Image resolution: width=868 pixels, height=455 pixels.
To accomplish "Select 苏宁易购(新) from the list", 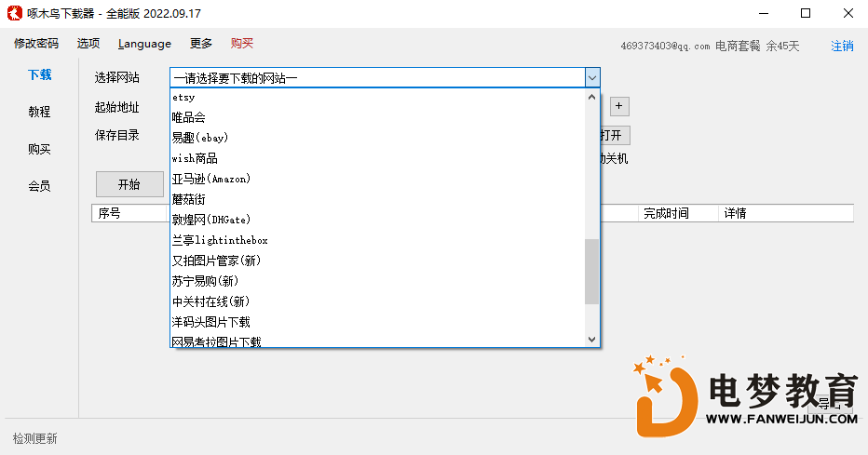I will point(377,281).
